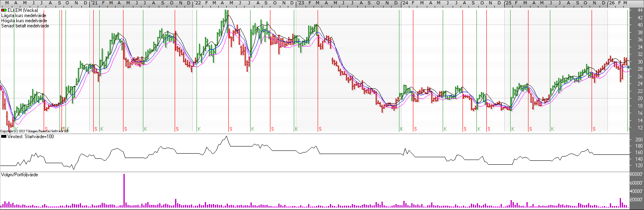The image size is (644, 210).
Task: Click the '23 year marker on timeline
Action: [301, 3]
